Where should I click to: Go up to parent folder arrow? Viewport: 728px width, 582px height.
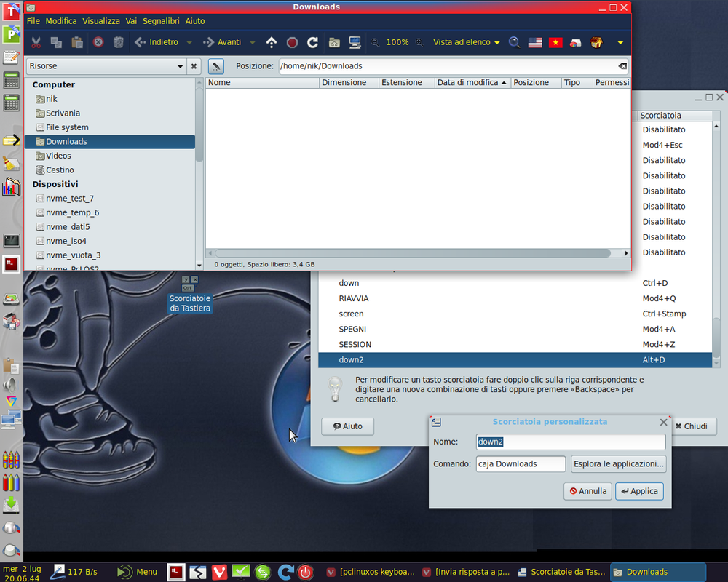[271, 42]
